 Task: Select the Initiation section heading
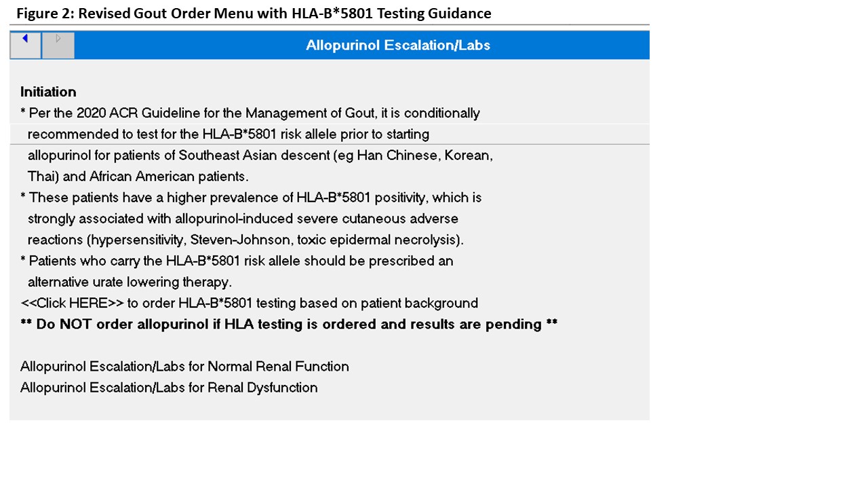[48, 92]
